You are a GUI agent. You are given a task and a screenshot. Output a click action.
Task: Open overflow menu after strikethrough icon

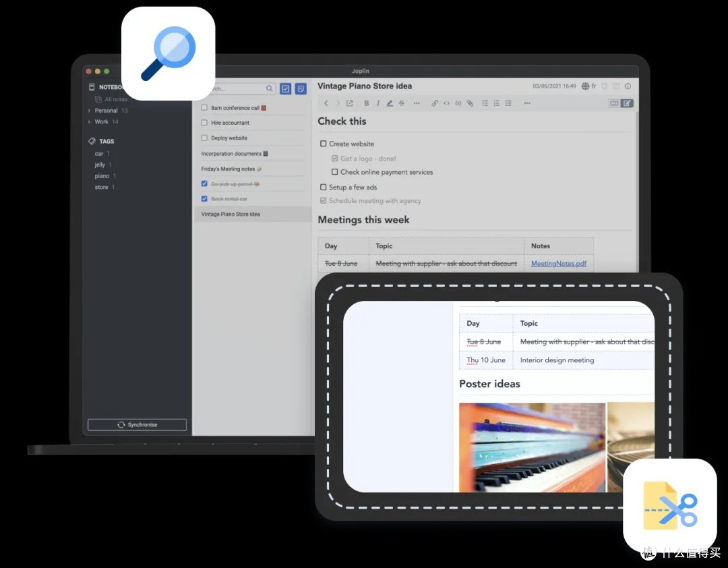point(417,103)
